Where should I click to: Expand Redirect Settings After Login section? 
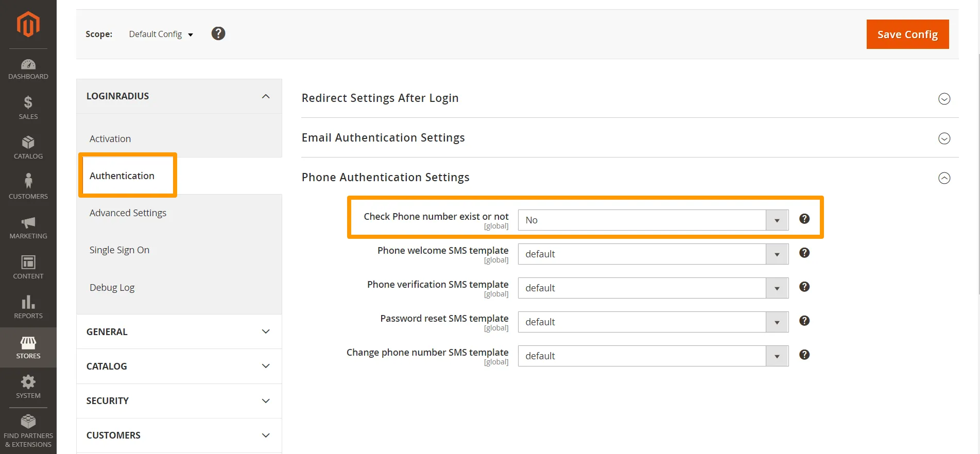pyautogui.click(x=943, y=99)
